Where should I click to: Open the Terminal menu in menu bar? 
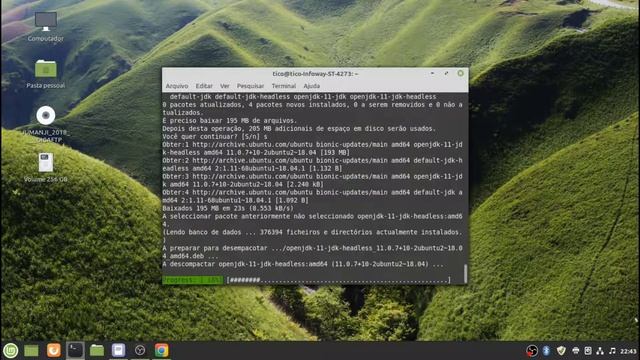coord(284,86)
